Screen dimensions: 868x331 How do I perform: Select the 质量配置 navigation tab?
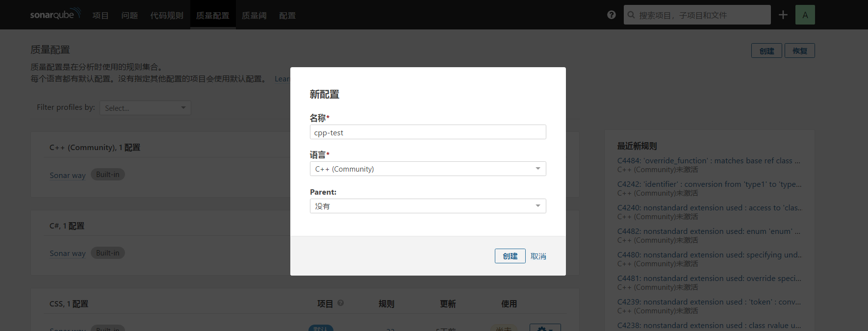[213, 15]
